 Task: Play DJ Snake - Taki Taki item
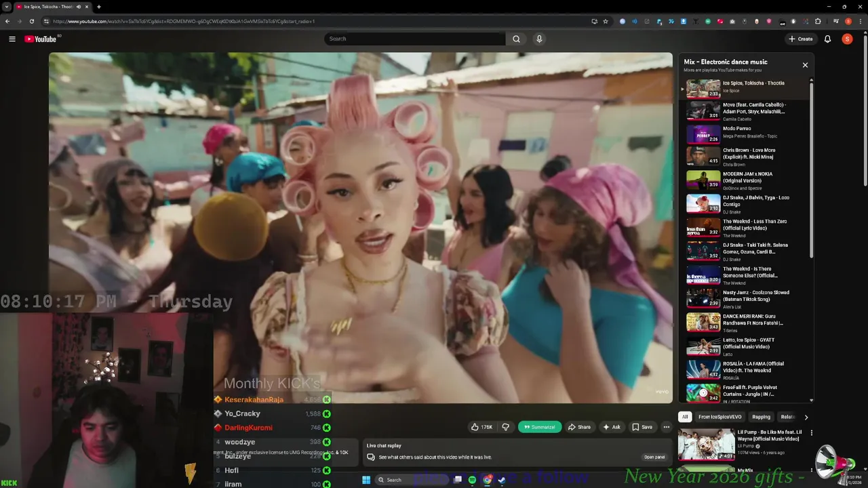point(745,251)
